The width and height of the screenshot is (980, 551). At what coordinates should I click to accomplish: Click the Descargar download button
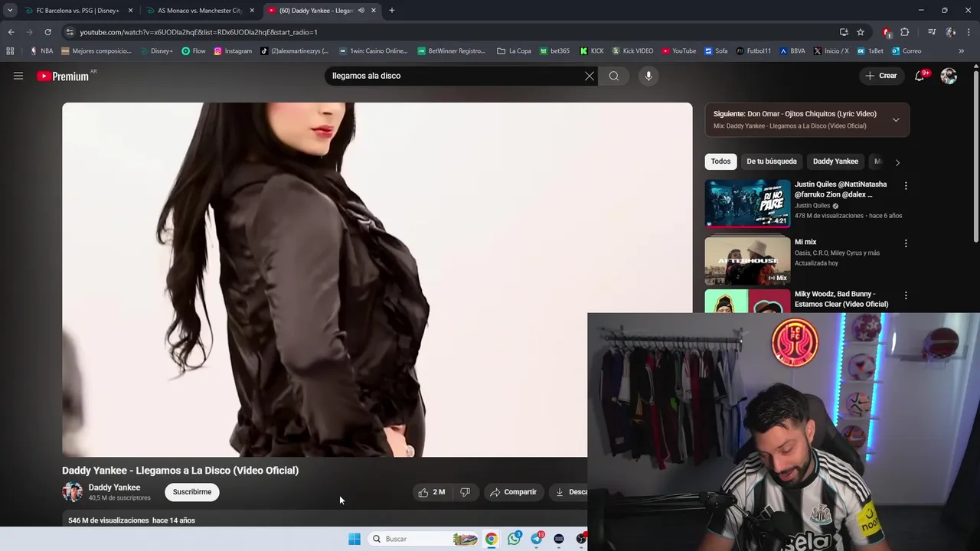click(570, 492)
